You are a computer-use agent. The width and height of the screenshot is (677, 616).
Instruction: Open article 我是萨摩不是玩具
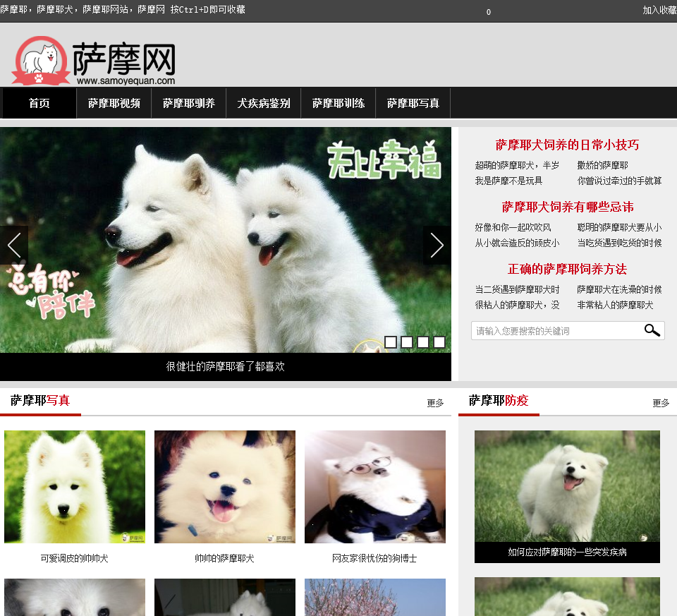508,181
